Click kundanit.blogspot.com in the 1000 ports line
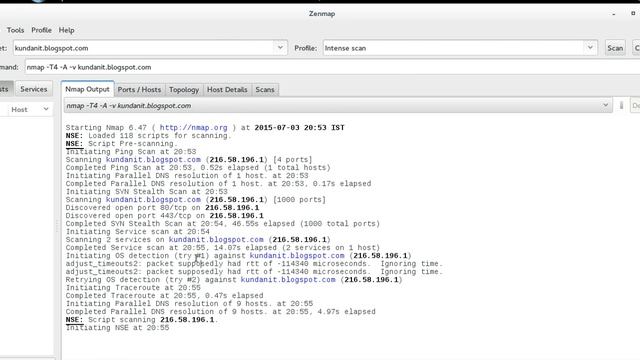 pyautogui.click(x=153, y=200)
